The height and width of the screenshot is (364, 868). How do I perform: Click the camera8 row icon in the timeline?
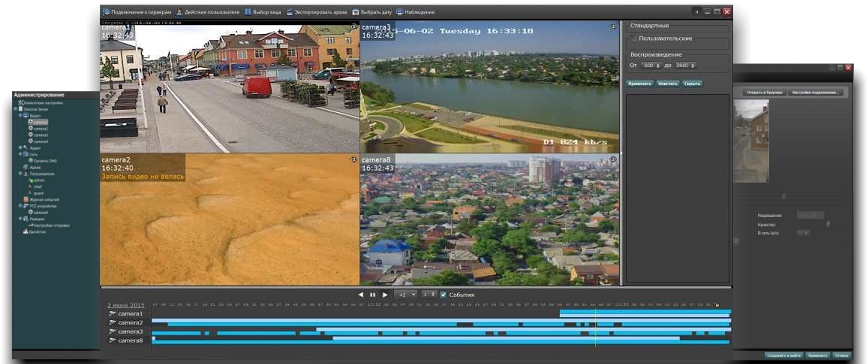coord(112,340)
